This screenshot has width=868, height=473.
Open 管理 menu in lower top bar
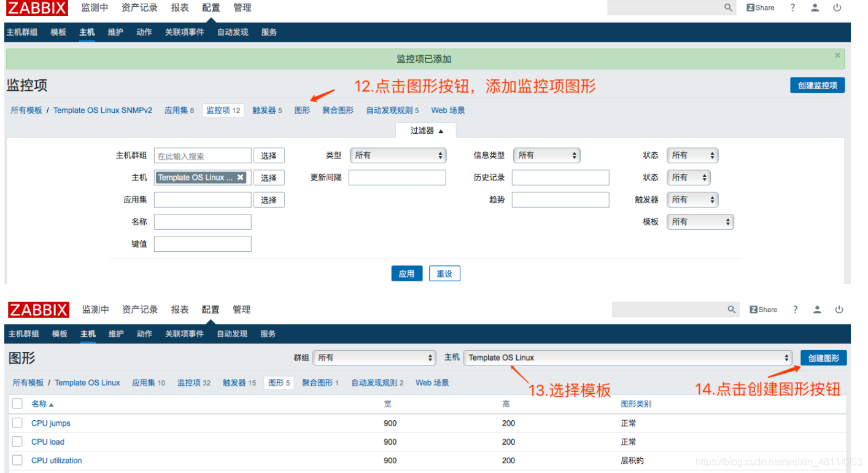point(241,310)
